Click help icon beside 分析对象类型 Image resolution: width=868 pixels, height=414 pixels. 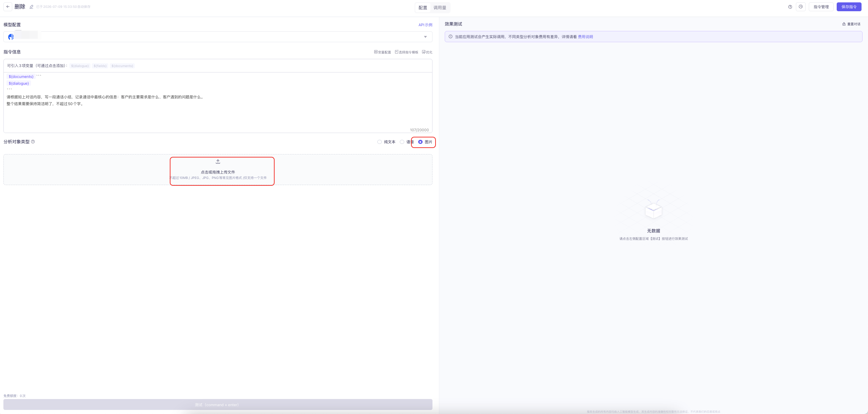pos(33,142)
